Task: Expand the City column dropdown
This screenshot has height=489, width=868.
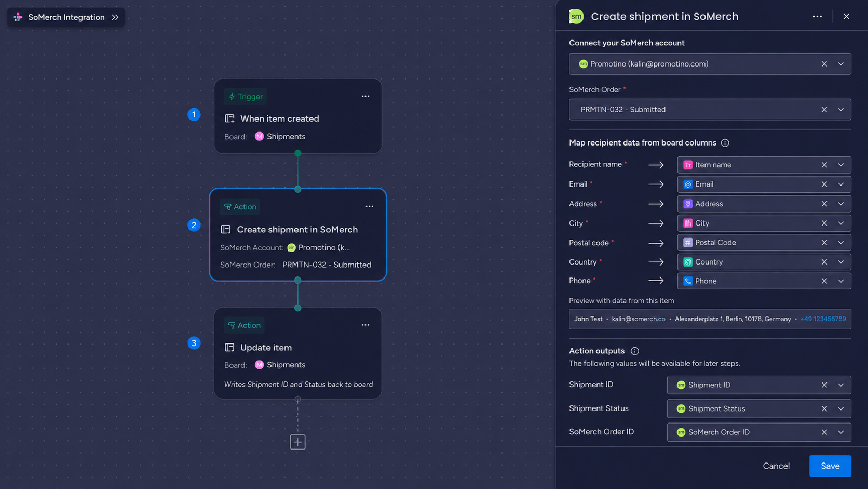Action: 841,223
